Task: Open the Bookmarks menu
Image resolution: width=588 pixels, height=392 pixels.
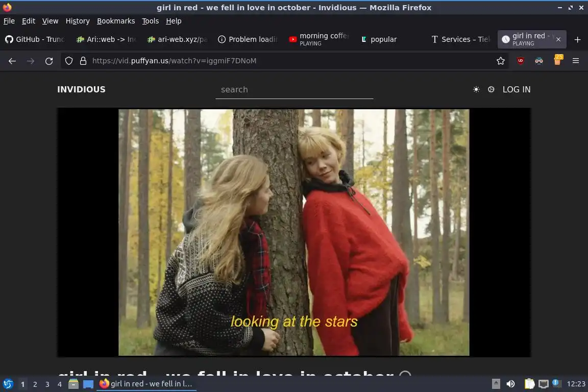Action: (116, 21)
